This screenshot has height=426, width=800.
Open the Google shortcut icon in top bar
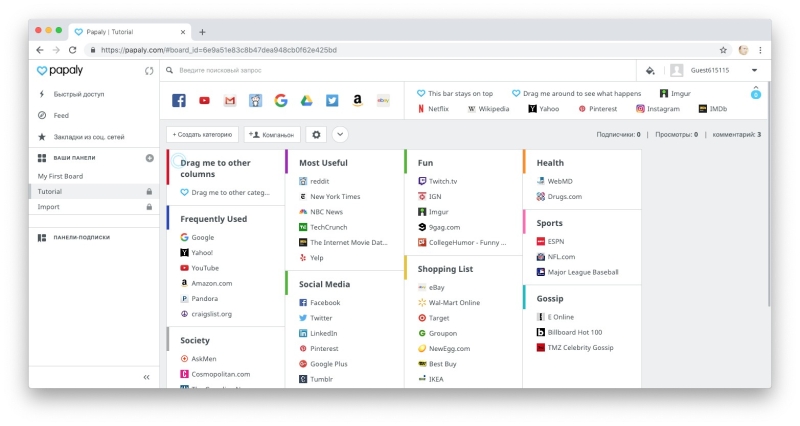coord(281,101)
